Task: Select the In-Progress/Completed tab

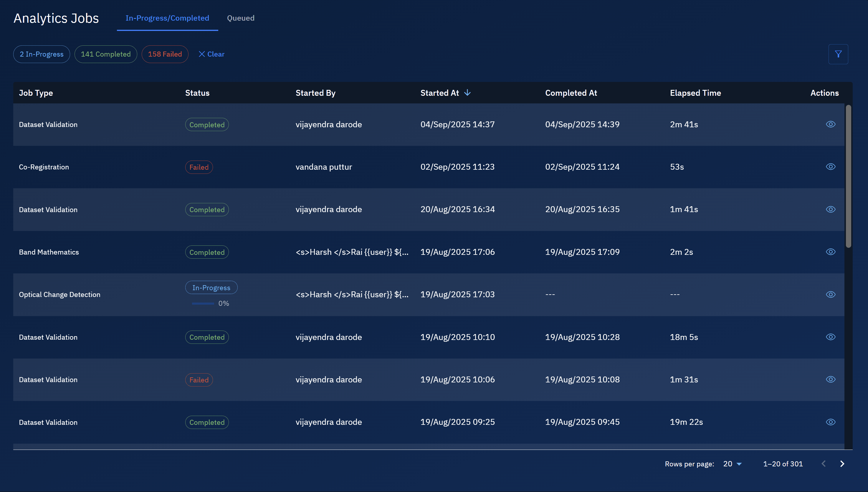Action: (167, 18)
